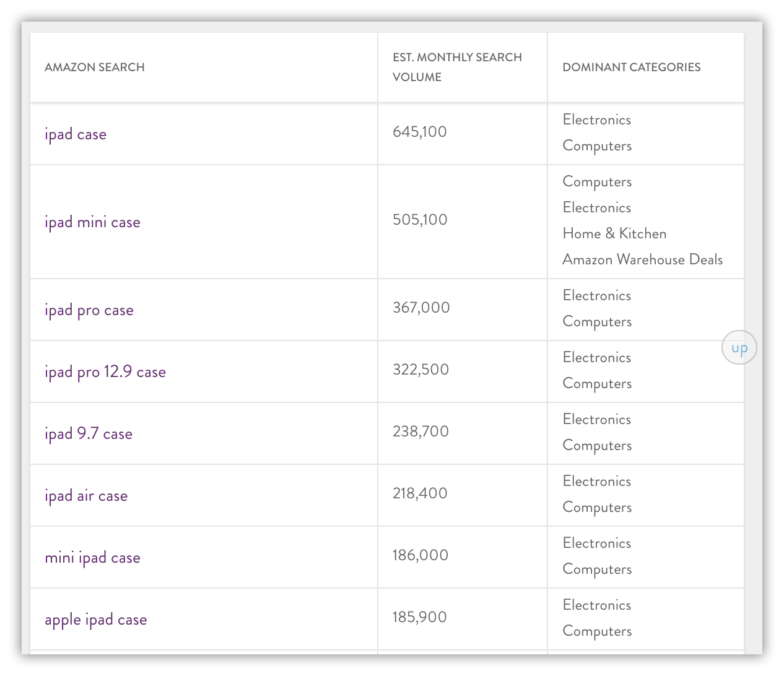This screenshot has height=676, width=784.
Task: Click the round "up" scroll button
Action: [739, 348]
